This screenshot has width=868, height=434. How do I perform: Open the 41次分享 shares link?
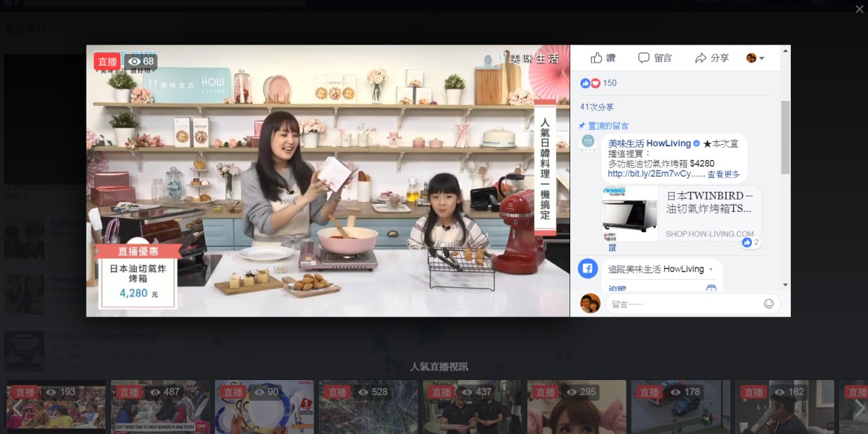click(x=597, y=107)
